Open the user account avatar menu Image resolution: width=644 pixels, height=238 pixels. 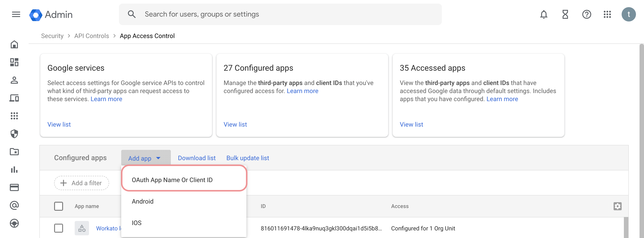[x=629, y=15]
